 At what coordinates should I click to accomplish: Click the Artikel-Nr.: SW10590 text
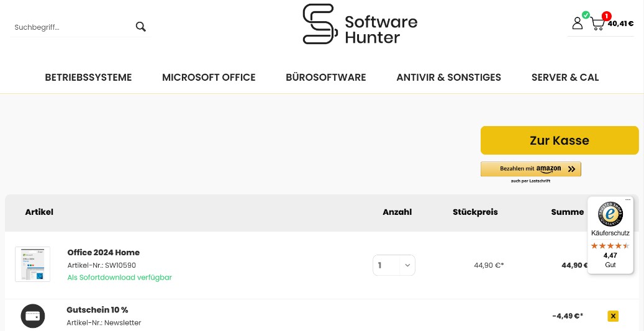(101, 265)
